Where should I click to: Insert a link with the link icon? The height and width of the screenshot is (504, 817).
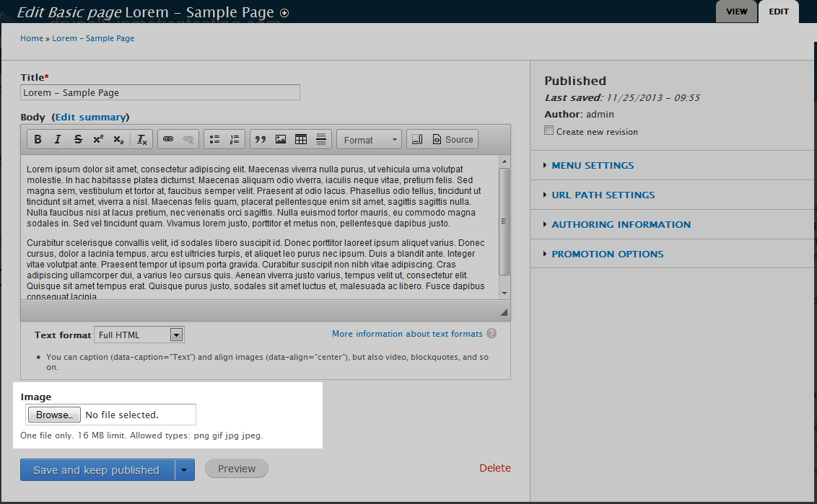pyautogui.click(x=168, y=140)
